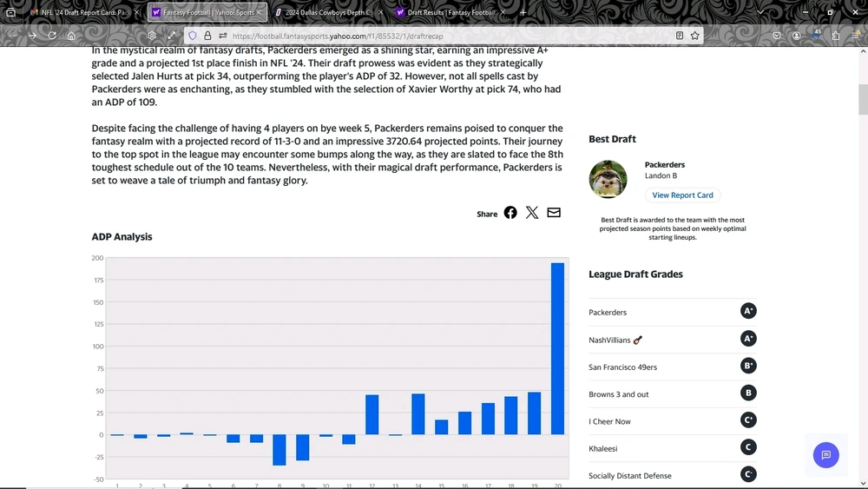
Task: Click Packerders A+ grade badge
Action: 748,311
